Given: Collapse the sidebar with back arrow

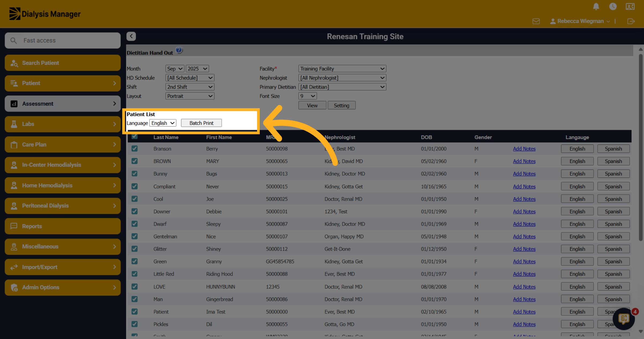Looking at the screenshot, I should (x=131, y=36).
